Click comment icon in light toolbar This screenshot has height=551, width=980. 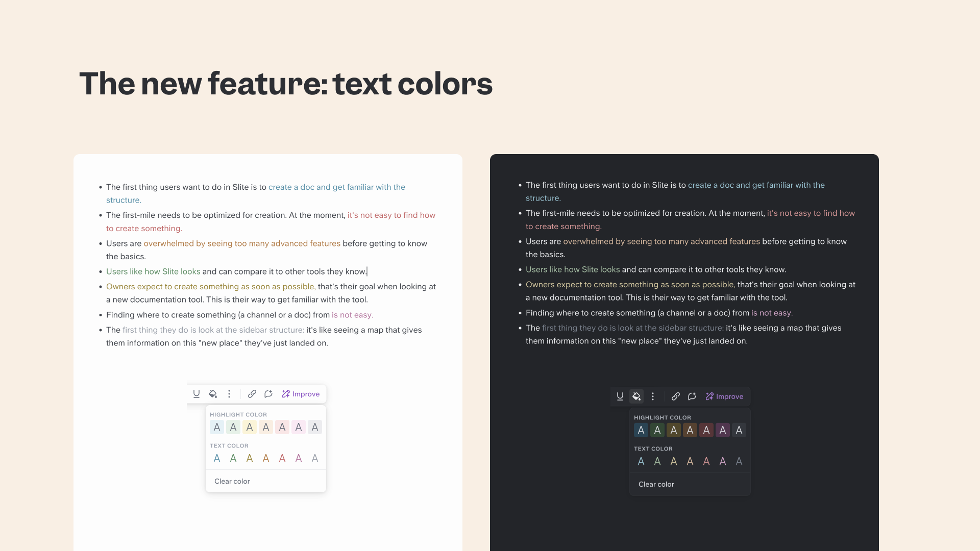click(x=268, y=394)
